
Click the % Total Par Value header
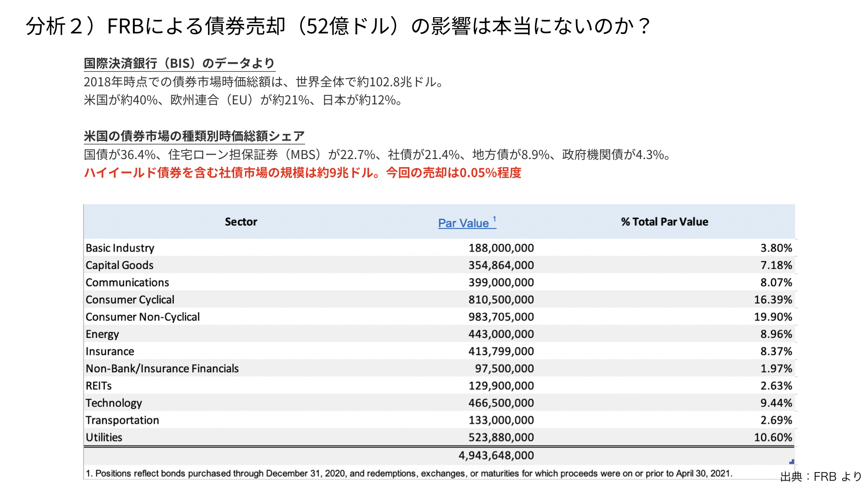point(665,222)
